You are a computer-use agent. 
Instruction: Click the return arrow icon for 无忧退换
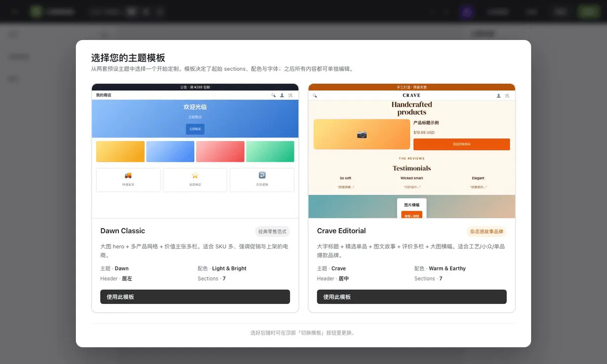[262, 175]
